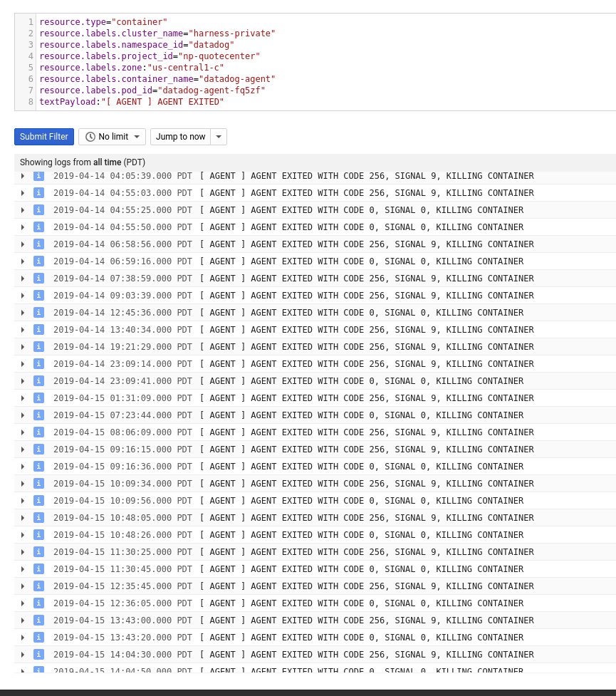Open the No limit time range dropdown
This screenshot has height=696, width=616.
113,137
